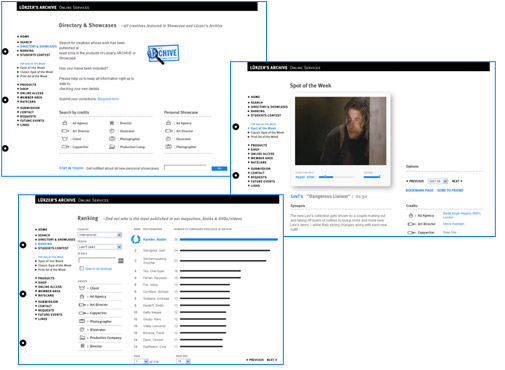505x370 pixels.
Task: Pause the Levi's spot video
Action: coord(300,177)
